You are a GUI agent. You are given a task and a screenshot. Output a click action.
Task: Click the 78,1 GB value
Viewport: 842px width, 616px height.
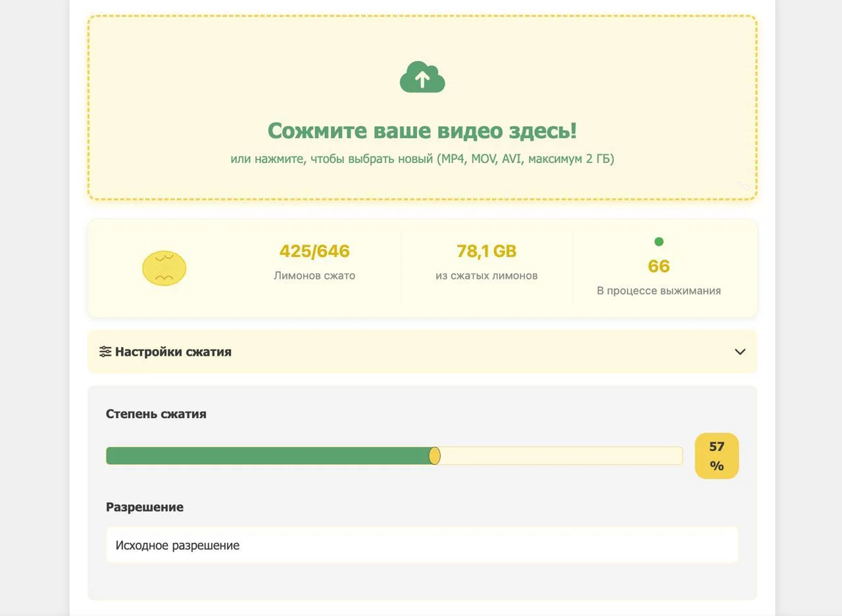point(487,251)
